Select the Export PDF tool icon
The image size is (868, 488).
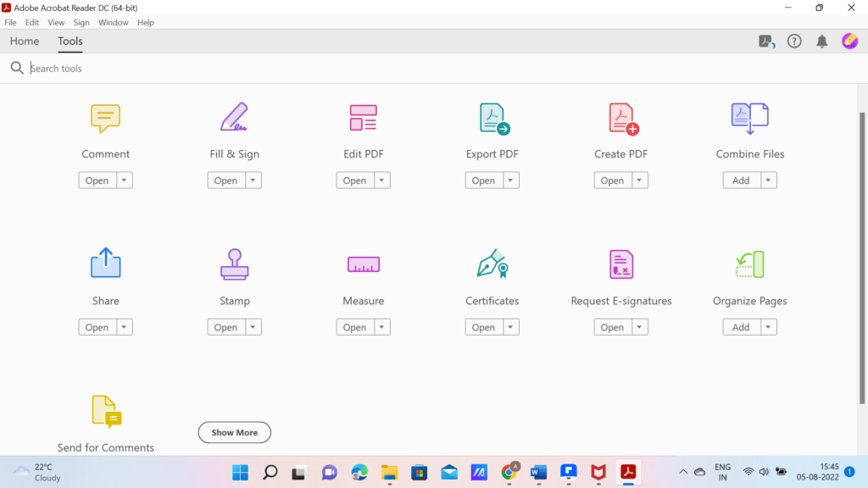(x=494, y=119)
